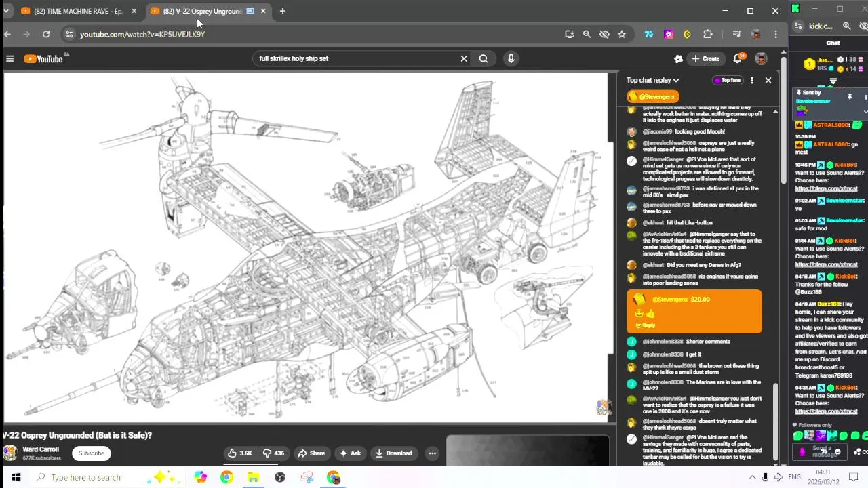Open the Kick window zoom magnifier icon

tap(846, 26)
